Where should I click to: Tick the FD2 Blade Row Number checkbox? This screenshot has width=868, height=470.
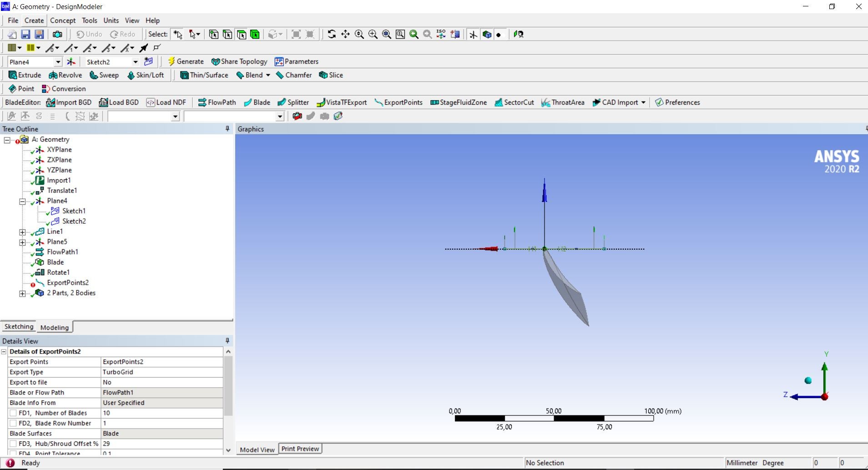pos(13,423)
